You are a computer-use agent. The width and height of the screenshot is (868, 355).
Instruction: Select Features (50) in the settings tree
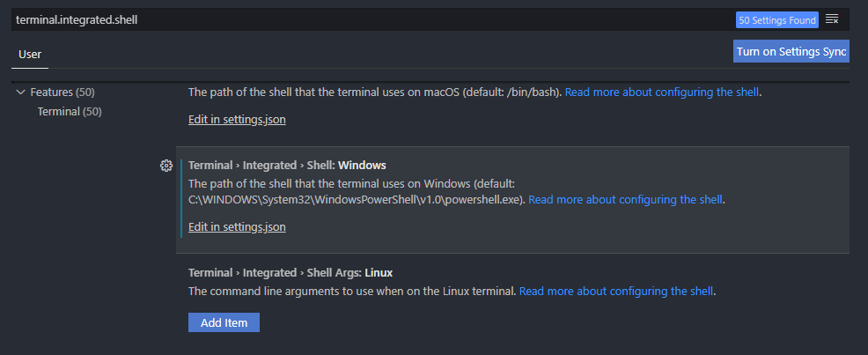point(62,92)
